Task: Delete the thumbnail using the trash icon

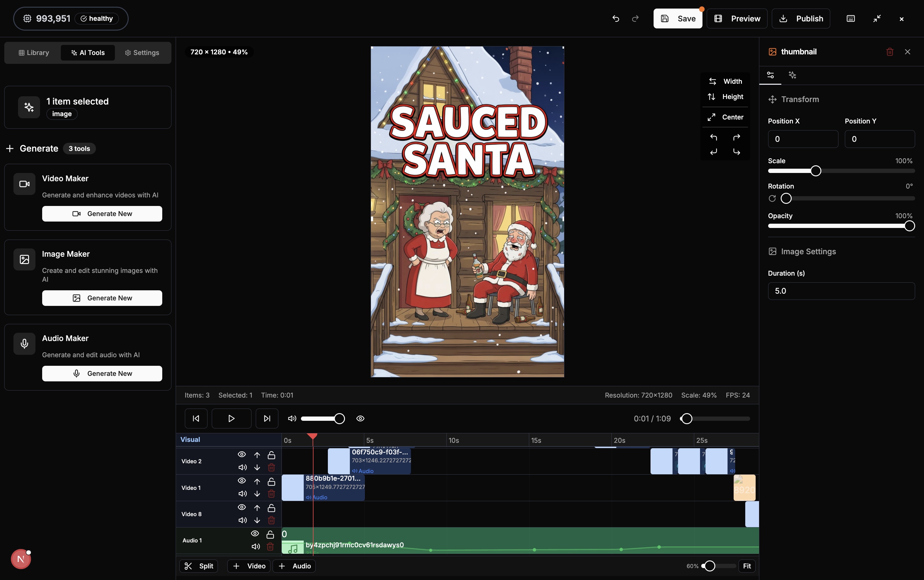Action: [889, 51]
